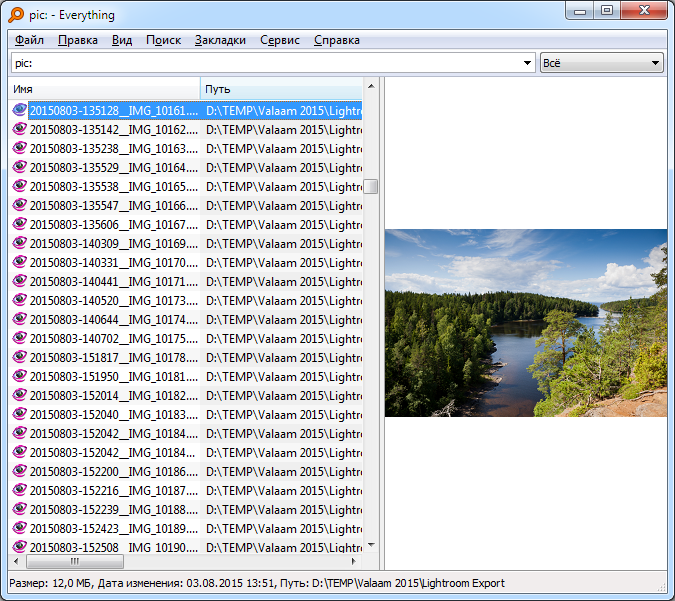Click path cell of IMG_10170 row

click(283, 262)
